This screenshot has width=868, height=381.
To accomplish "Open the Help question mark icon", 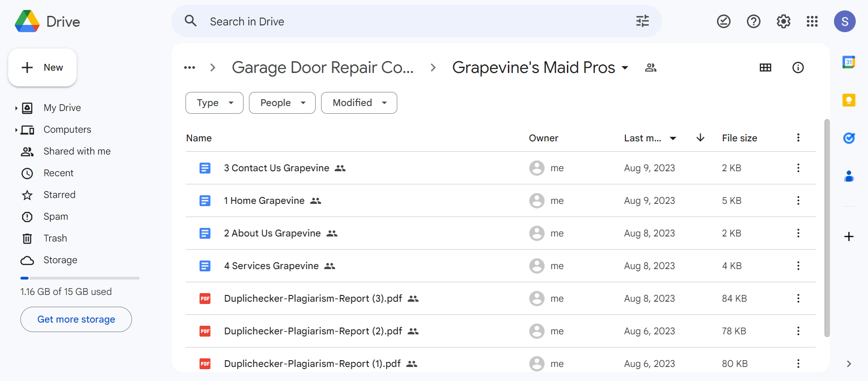I will click(754, 21).
